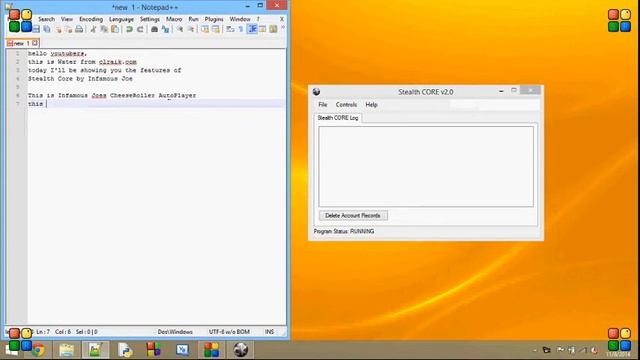Click the Paste clipboard icon
Screen dimensions: 640x360
click(x=115, y=29)
